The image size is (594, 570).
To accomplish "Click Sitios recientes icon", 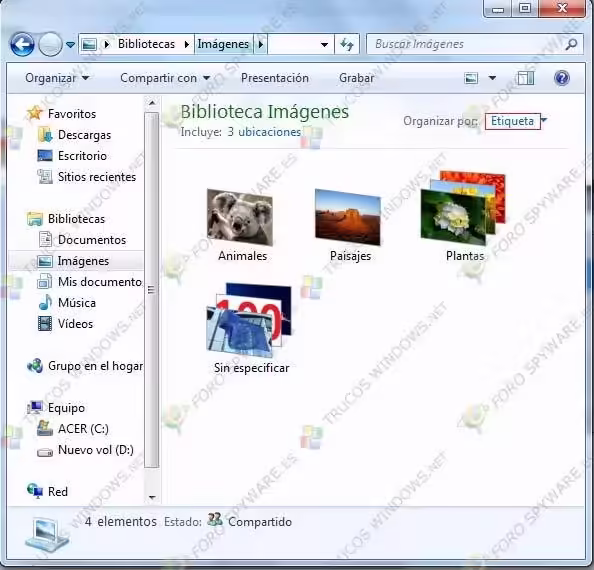I will [45, 176].
